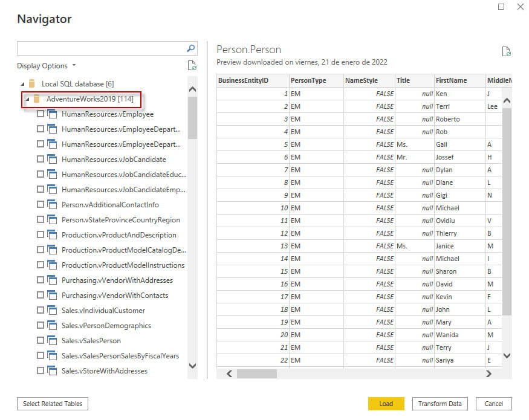The width and height of the screenshot is (529, 420).
Task: Click inside the Navigator search box
Action: [x=100, y=48]
